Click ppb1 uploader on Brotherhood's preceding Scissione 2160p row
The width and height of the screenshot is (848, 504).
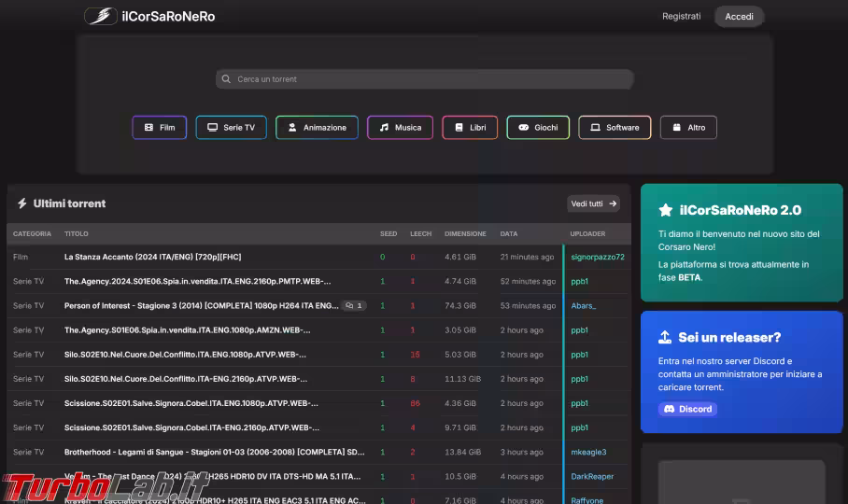[x=579, y=427]
